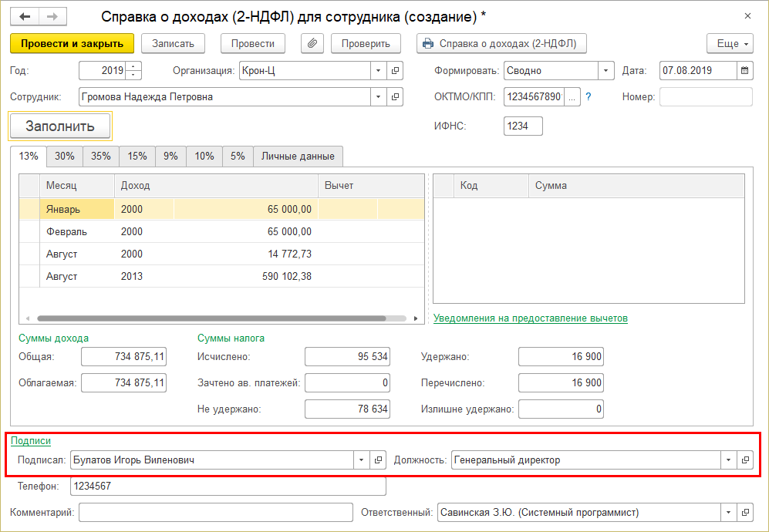
Task: Open the calendar picker for Дата
Action: (x=744, y=71)
